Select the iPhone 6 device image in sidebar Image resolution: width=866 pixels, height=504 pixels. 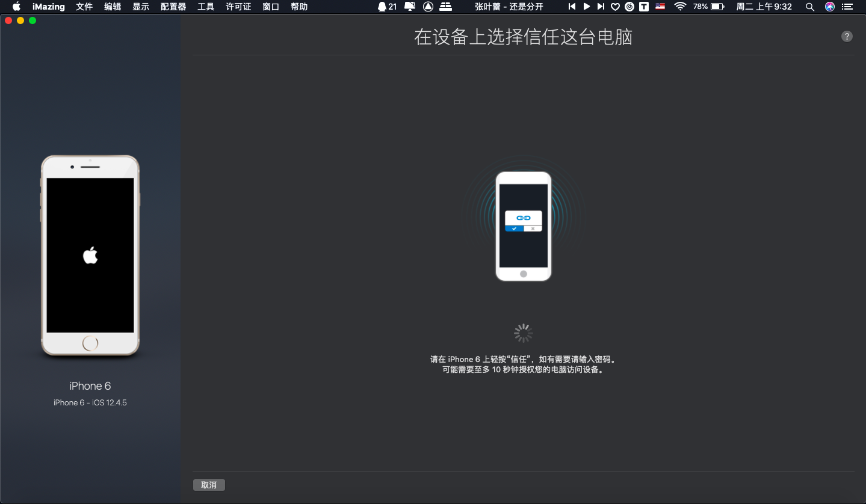90,256
